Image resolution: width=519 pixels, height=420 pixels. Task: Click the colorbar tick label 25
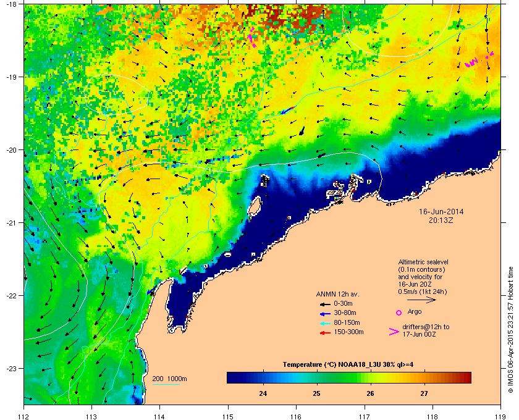[317, 393]
